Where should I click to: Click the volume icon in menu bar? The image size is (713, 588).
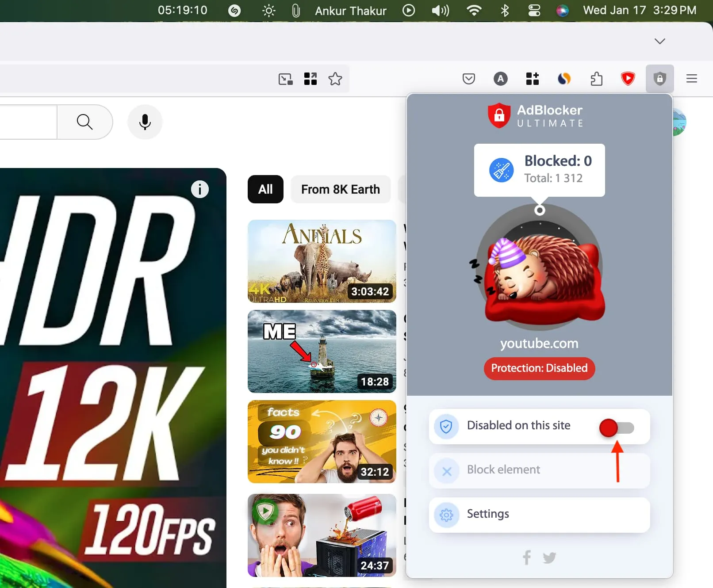[440, 11]
